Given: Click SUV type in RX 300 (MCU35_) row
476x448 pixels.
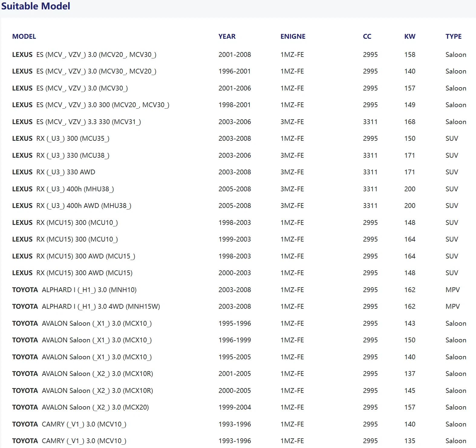Looking at the screenshot, I should tap(452, 139).
